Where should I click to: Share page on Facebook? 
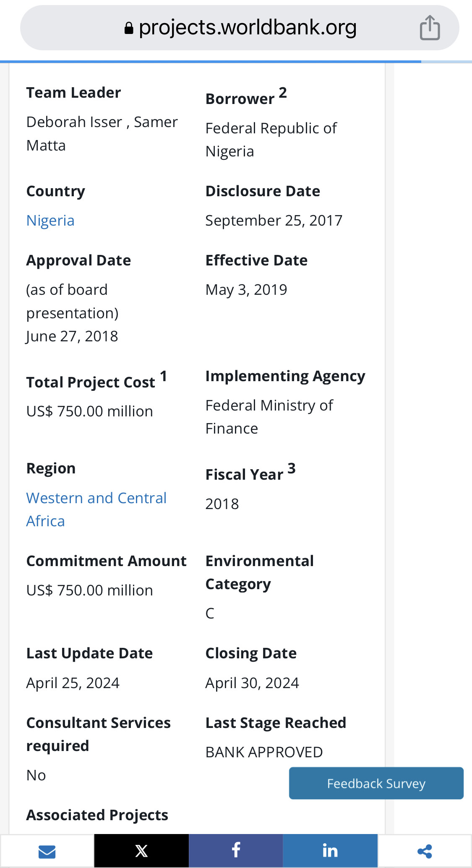(x=236, y=851)
